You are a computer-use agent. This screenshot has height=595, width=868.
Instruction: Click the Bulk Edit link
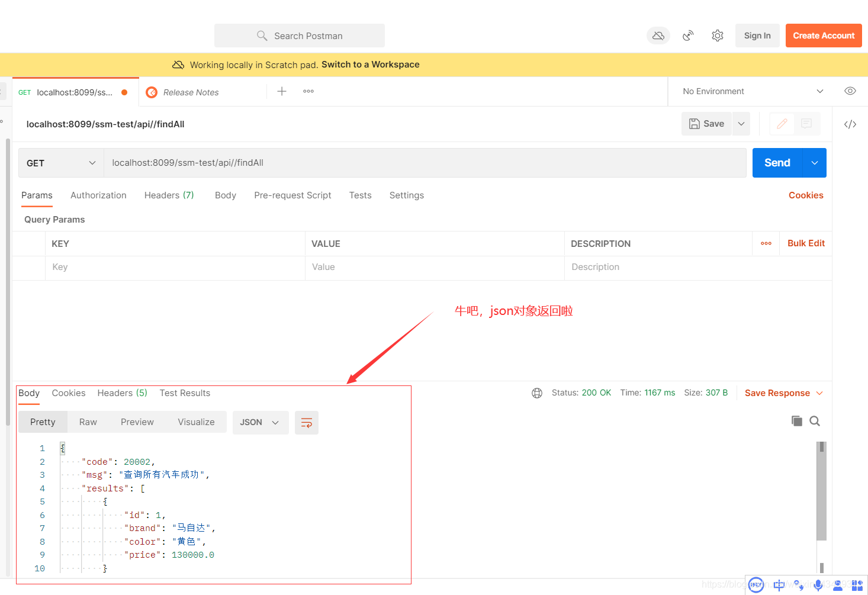(x=806, y=243)
